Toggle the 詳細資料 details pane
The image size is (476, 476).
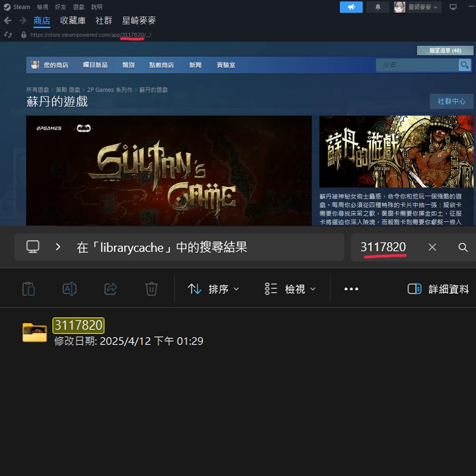tap(438, 289)
